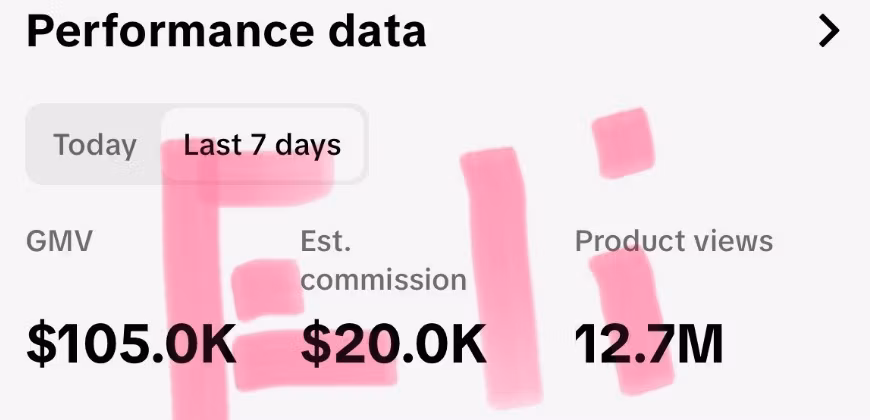Viewport: 870px width, 420px height.
Task: Click the $105.0K GMV value
Action: pos(131,344)
